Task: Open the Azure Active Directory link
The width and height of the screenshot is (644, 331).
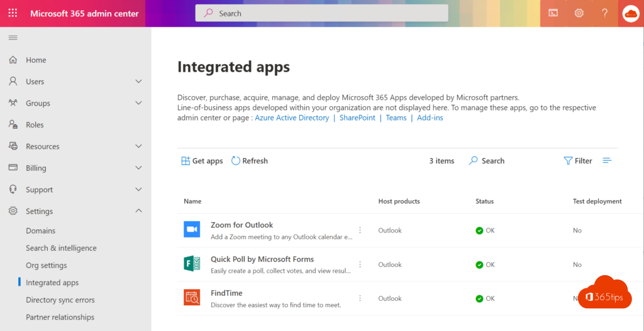Action: pos(292,117)
